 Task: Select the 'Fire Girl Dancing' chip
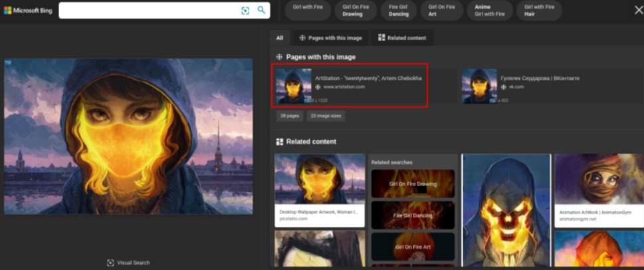click(x=398, y=10)
